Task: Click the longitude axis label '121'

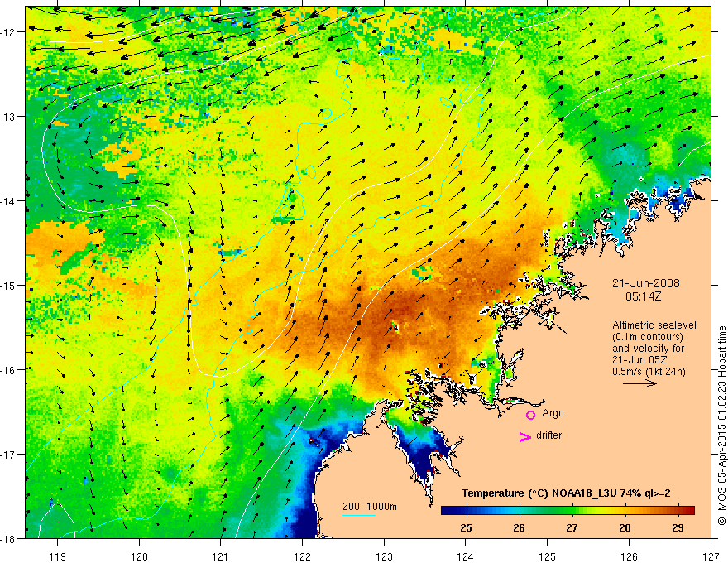Action: (221, 556)
